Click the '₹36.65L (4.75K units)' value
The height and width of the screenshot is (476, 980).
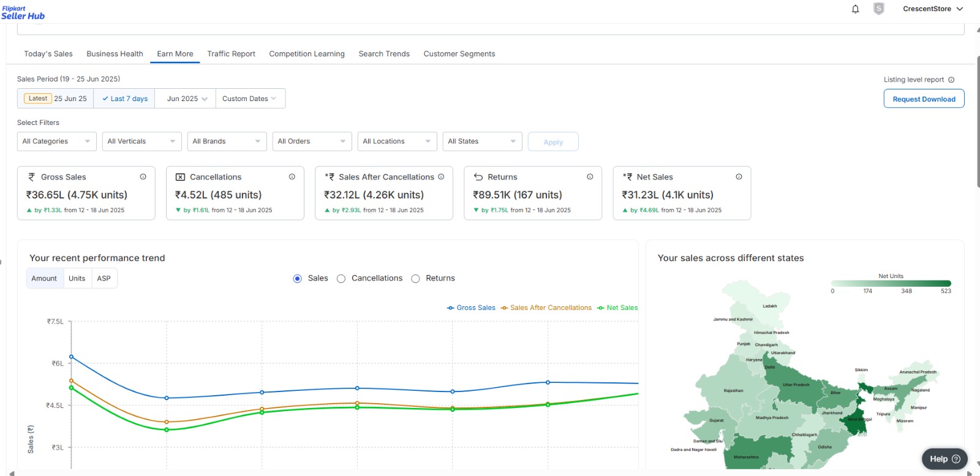[77, 195]
